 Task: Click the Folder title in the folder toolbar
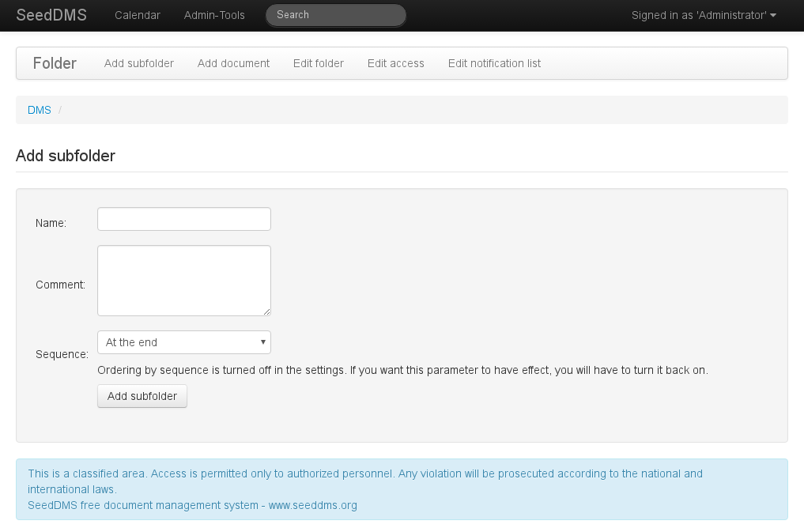click(x=55, y=63)
